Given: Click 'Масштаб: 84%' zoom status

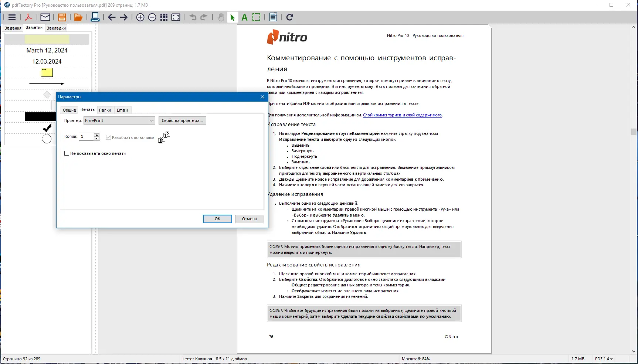Looking at the screenshot, I should pyautogui.click(x=416, y=359).
